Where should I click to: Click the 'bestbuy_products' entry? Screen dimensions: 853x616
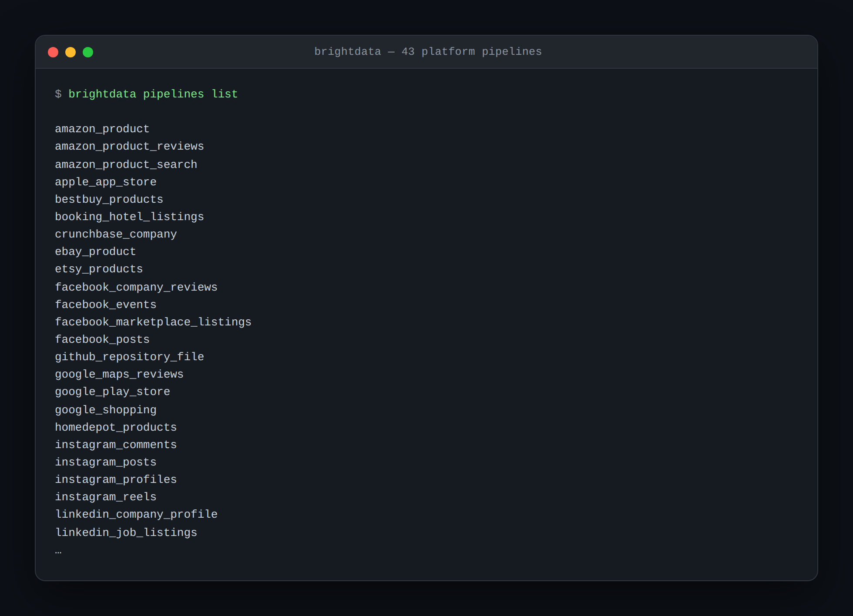click(109, 199)
